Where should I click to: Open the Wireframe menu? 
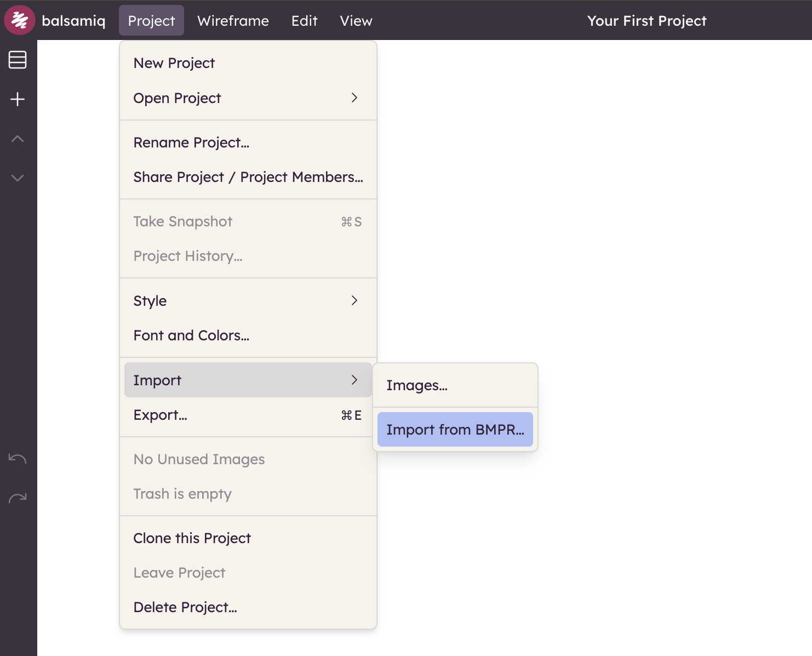[233, 21]
